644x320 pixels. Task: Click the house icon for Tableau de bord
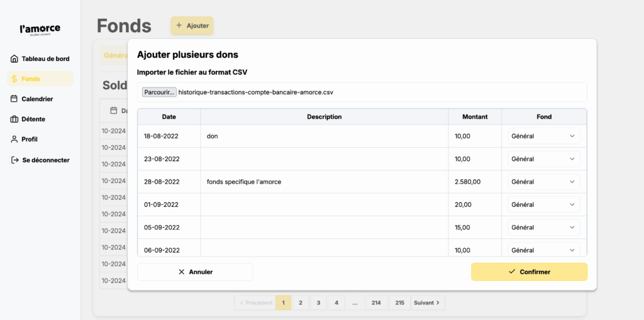click(x=14, y=59)
